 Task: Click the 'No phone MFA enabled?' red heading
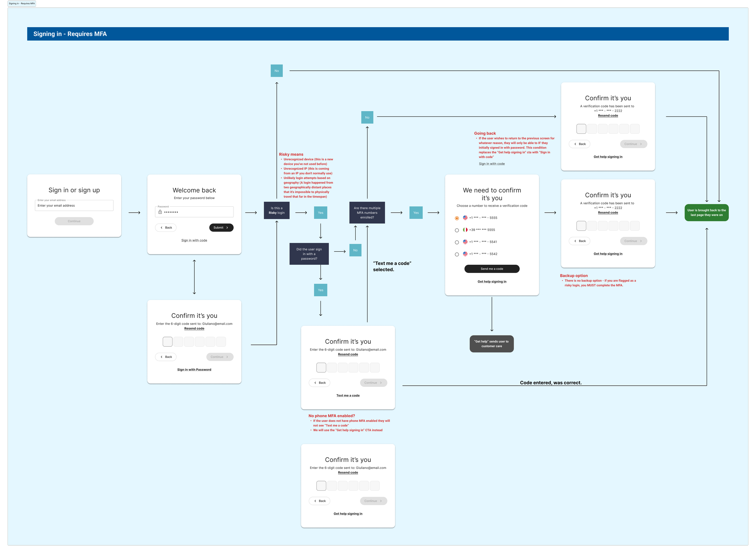click(331, 416)
